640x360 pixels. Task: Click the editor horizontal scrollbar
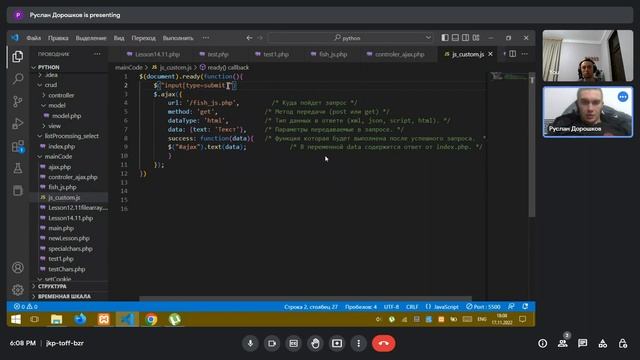coord(305,299)
